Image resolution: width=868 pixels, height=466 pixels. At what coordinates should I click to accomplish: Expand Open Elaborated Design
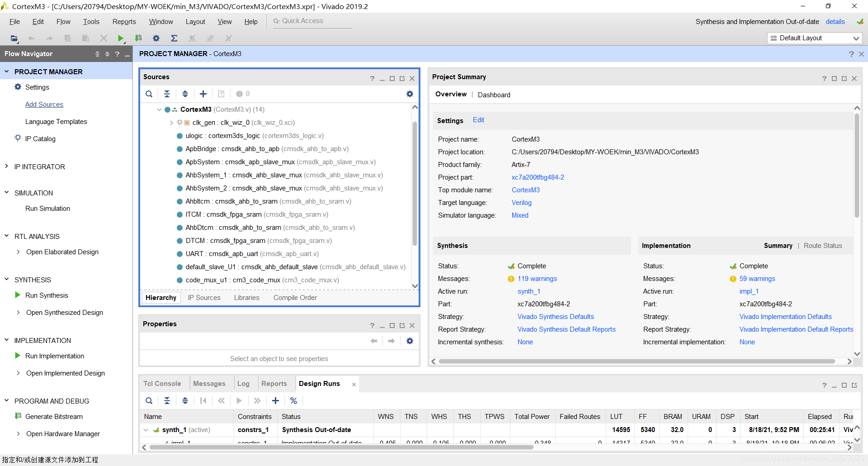[18, 252]
